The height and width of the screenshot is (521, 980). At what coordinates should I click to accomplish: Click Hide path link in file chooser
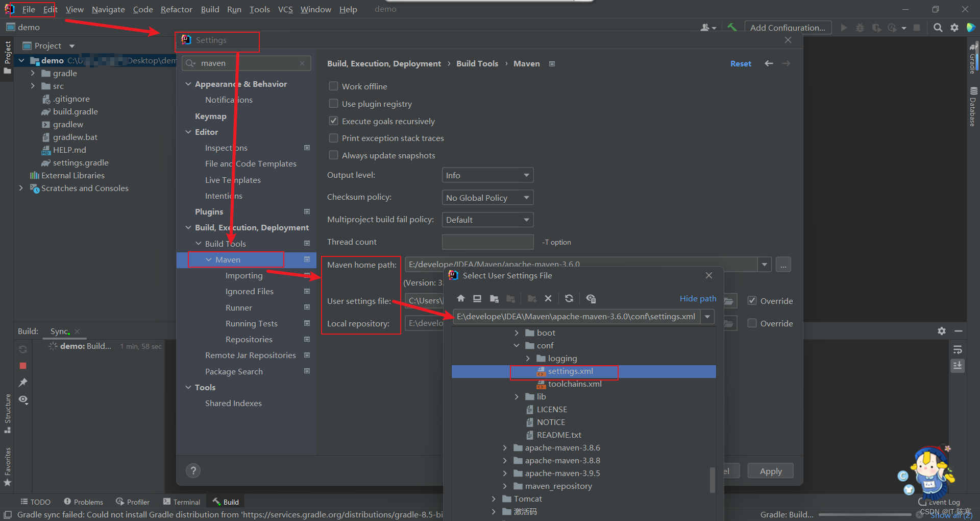tap(698, 298)
